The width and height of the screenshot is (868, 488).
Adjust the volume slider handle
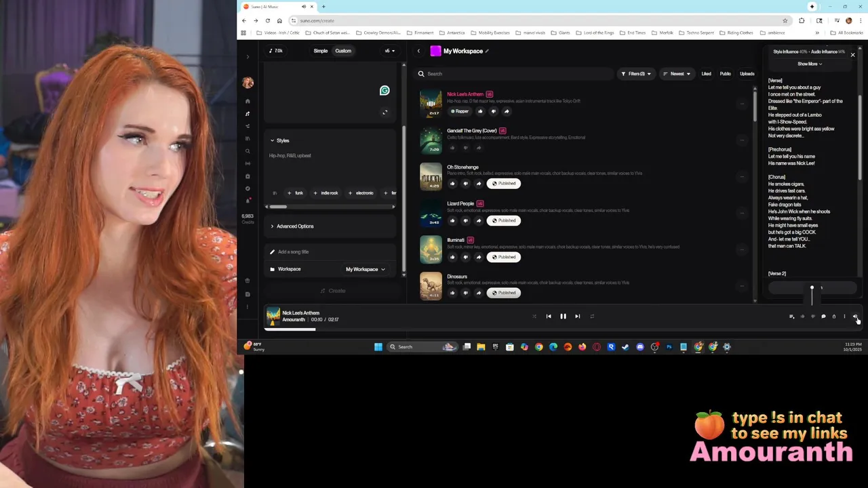point(812,288)
